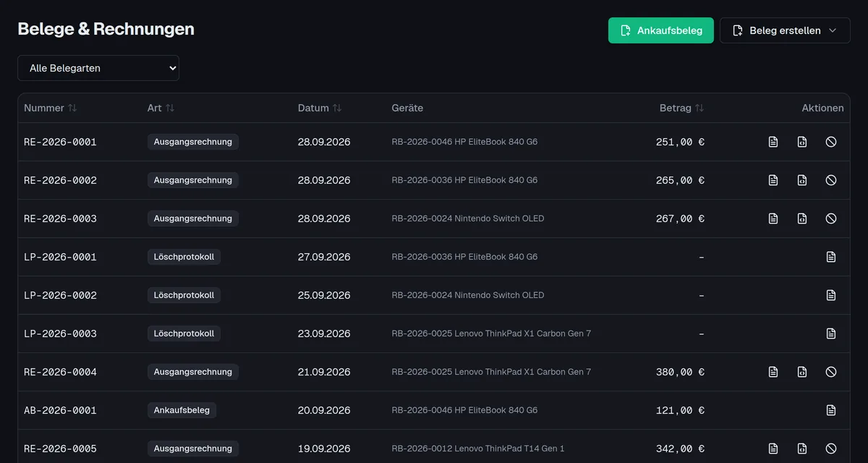Cancel invoice RE-2026-0003 via the circle-slash icon
Screen dimensions: 868x463
pyautogui.click(x=831, y=218)
